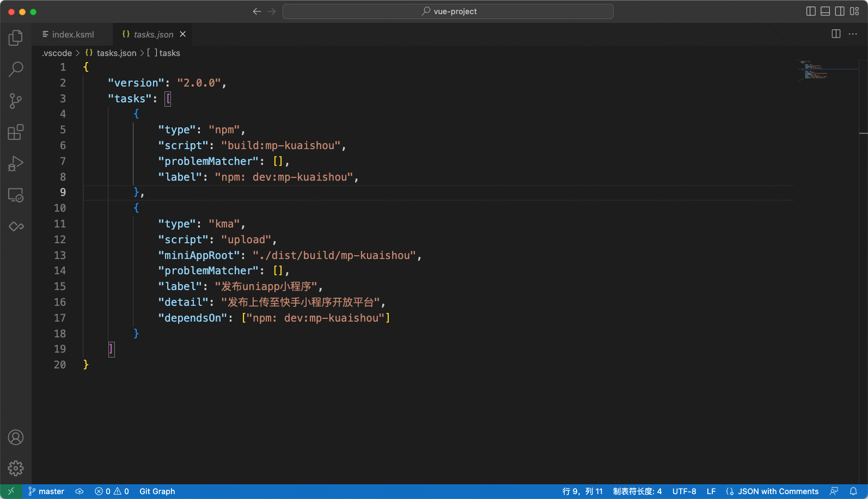Viewport: 868px width, 499px height.
Task: Click the "kma" type value
Action: point(224,224)
